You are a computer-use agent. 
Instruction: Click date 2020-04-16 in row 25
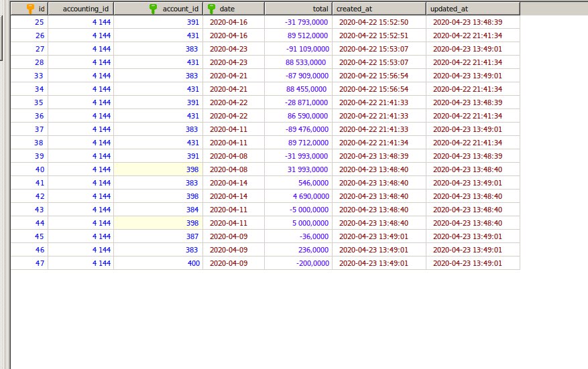(233, 22)
